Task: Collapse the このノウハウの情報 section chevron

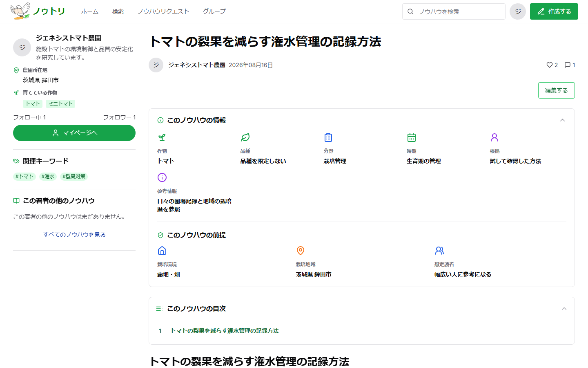Action: (562, 120)
